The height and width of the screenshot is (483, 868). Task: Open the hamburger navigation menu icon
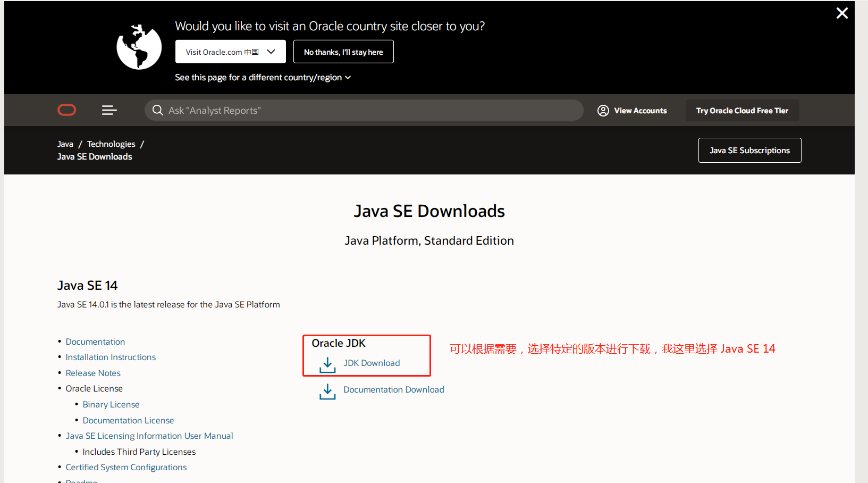pos(109,110)
